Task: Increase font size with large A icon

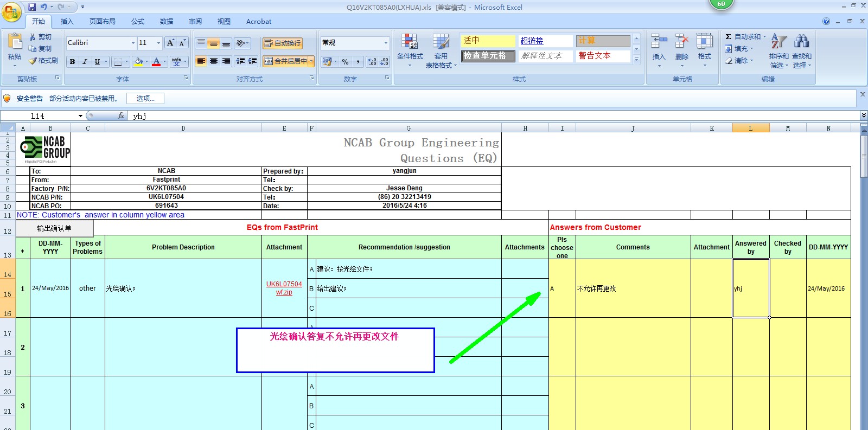Action: [171, 43]
